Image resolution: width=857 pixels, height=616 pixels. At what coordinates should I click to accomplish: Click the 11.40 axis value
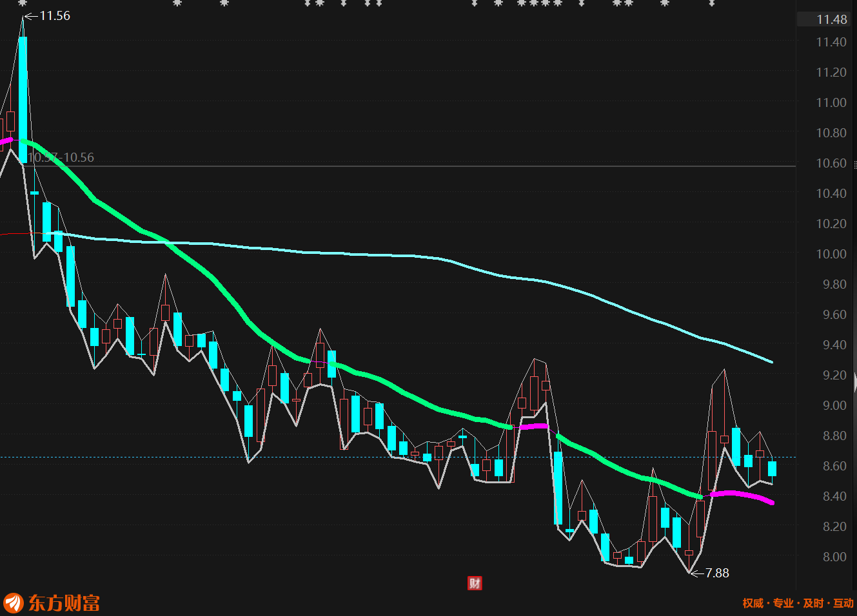[831, 42]
